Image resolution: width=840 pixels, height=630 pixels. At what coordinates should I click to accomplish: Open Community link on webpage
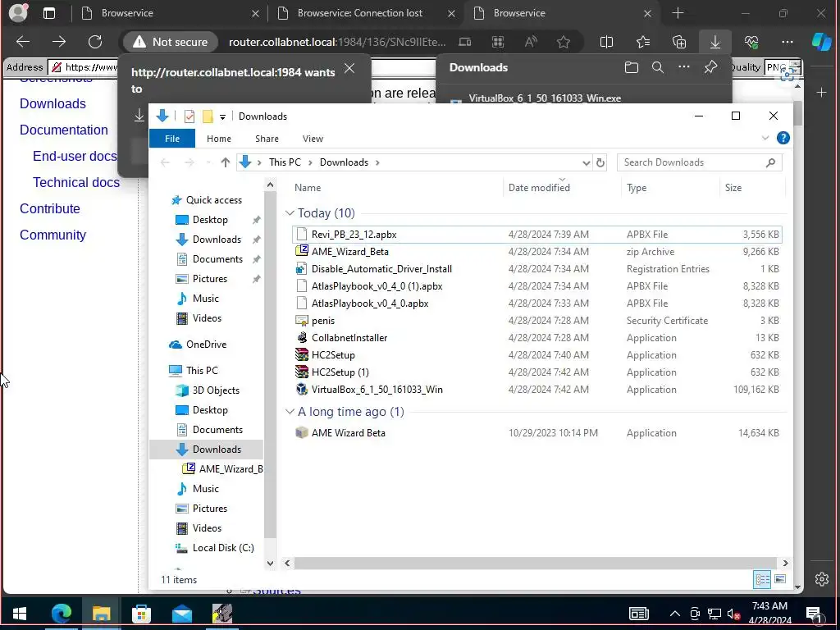[x=53, y=235]
